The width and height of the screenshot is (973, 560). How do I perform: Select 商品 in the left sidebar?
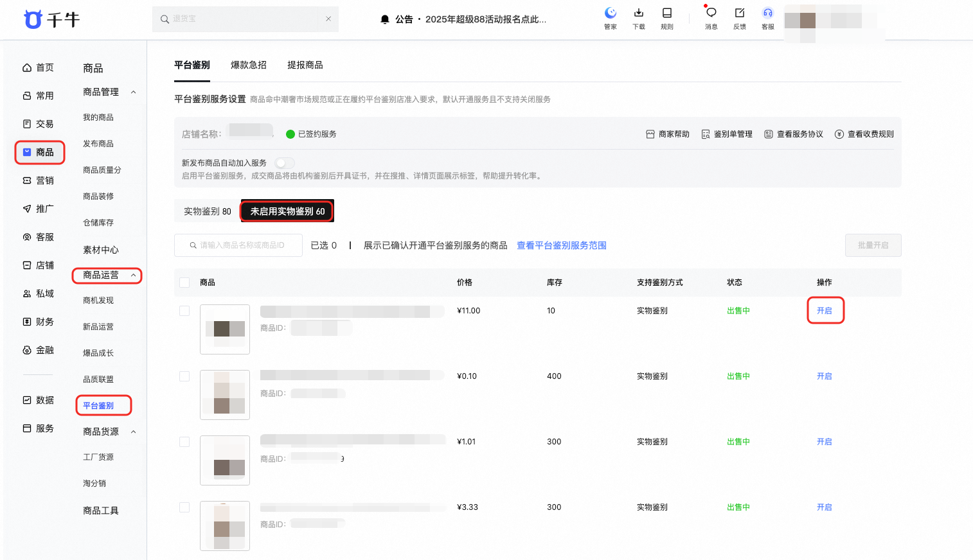coord(39,152)
